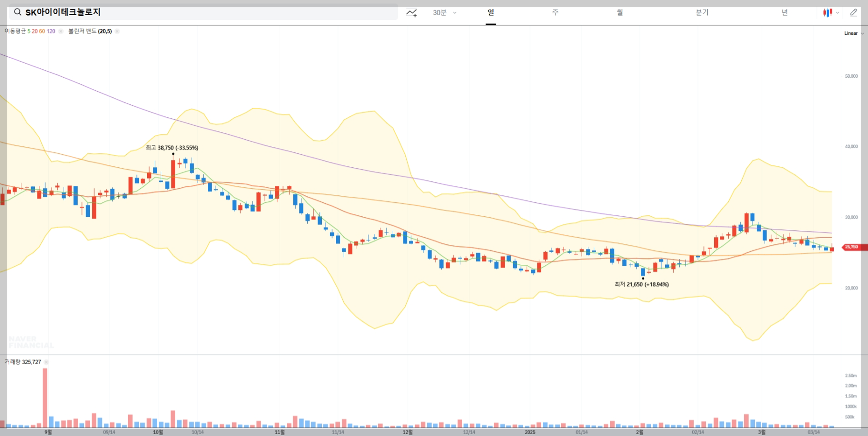Switch to the 년 yearly tab
The width and height of the screenshot is (868, 436).
pos(785,13)
